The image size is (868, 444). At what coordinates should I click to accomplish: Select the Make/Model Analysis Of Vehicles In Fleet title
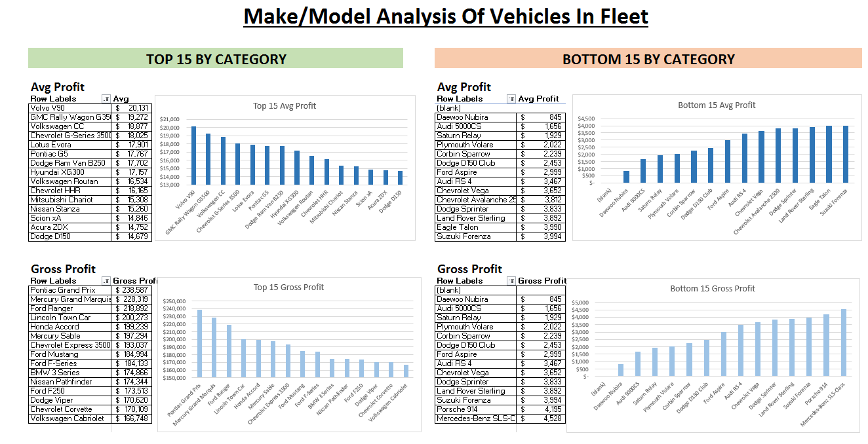point(446,16)
